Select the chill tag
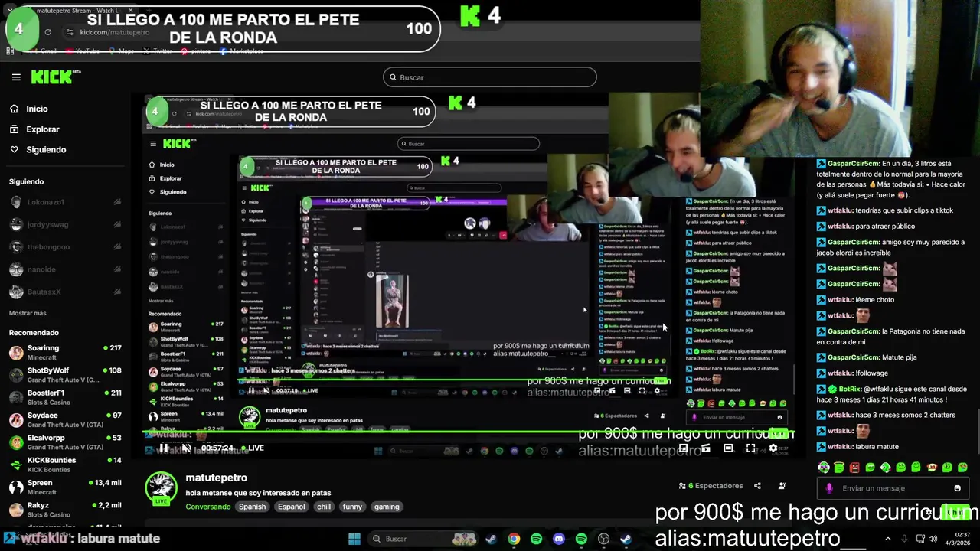The height and width of the screenshot is (551, 980). tap(324, 507)
